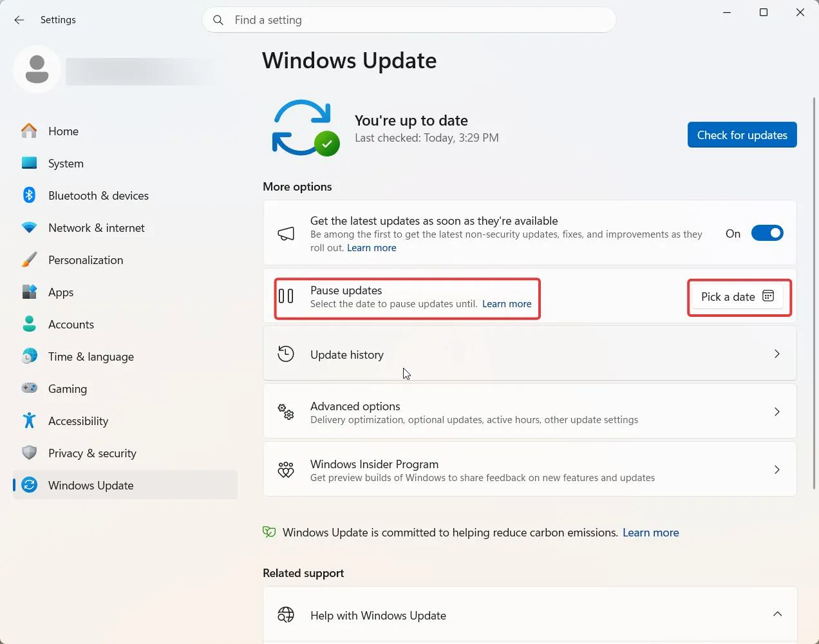Click the Windows Insider Program row
819x644 pixels.
529,469
